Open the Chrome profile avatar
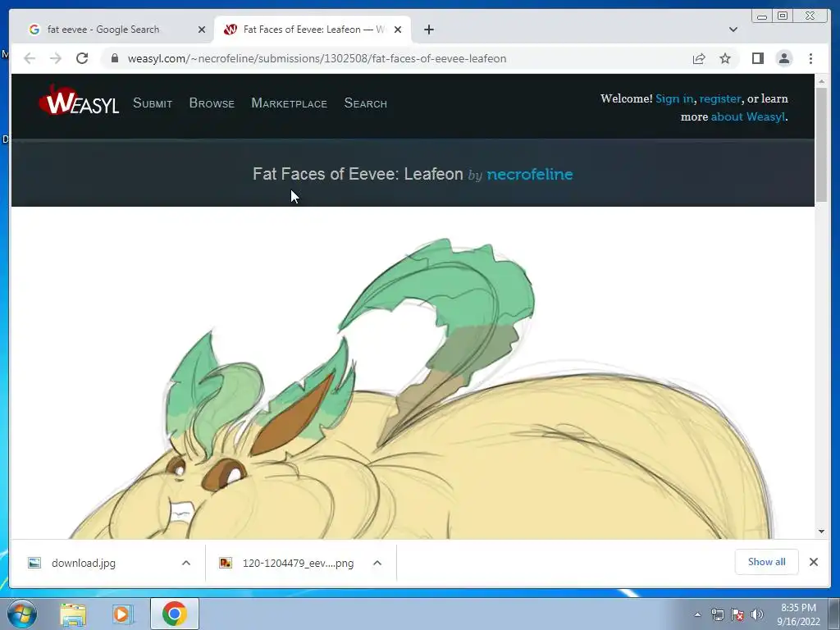This screenshot has height=630, width=840. click(784, 58)
